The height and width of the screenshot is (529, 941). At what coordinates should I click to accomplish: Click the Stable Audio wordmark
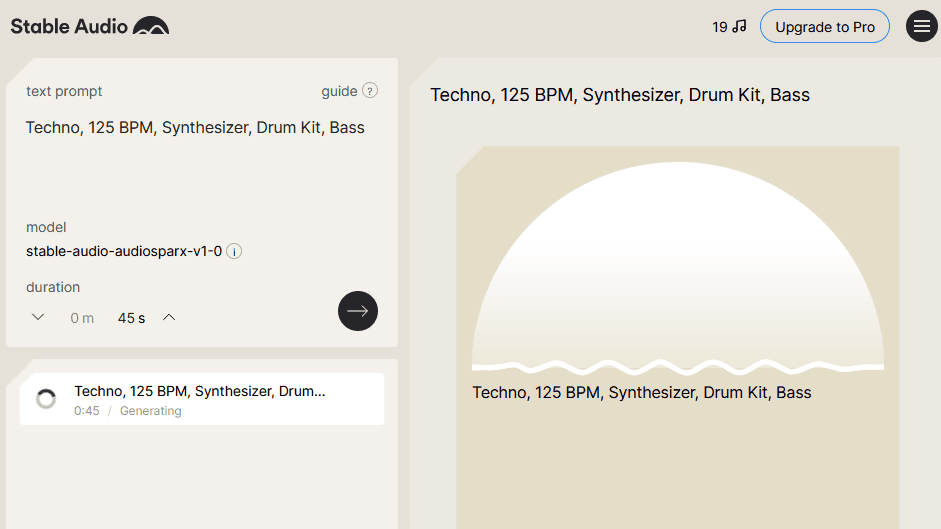68,26
